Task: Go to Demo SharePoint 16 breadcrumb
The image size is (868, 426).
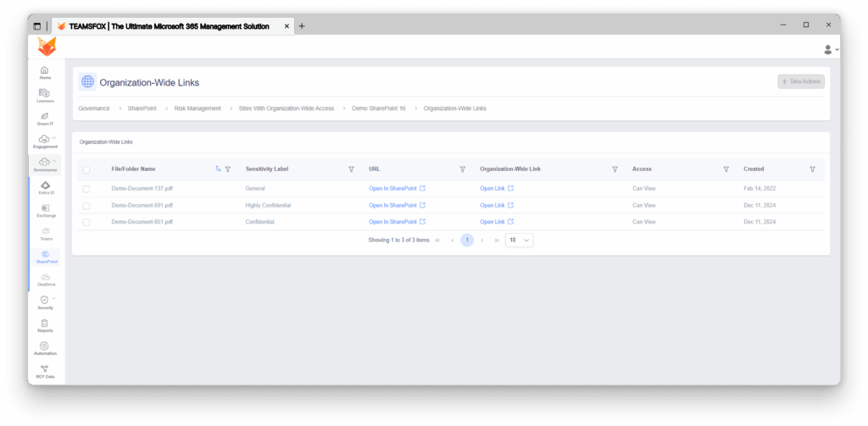Action: (379, 108)
